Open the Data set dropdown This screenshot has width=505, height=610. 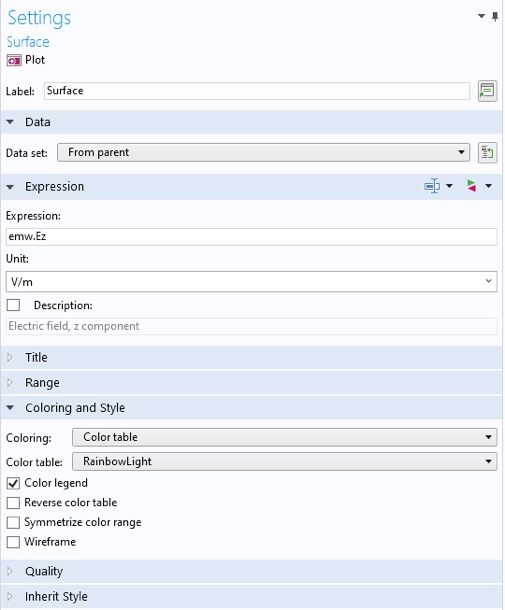[263, 152]
